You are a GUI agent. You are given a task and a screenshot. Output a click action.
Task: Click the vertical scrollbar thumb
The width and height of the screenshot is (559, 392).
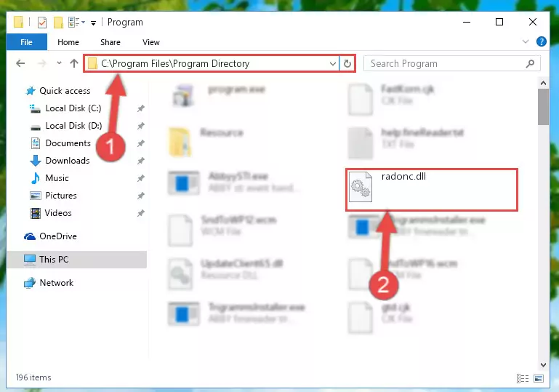pyautogui.click(x=543, y=107)
